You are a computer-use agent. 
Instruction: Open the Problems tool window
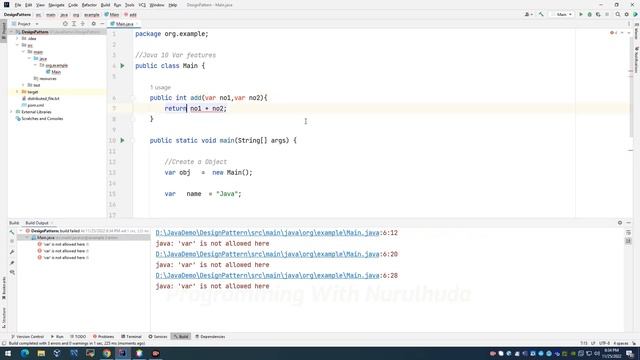(104, 337)
